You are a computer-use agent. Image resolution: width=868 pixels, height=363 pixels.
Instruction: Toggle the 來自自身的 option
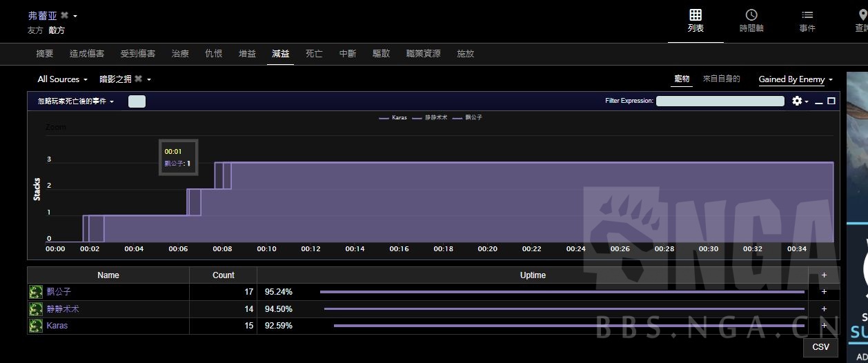tap(721, 79)
